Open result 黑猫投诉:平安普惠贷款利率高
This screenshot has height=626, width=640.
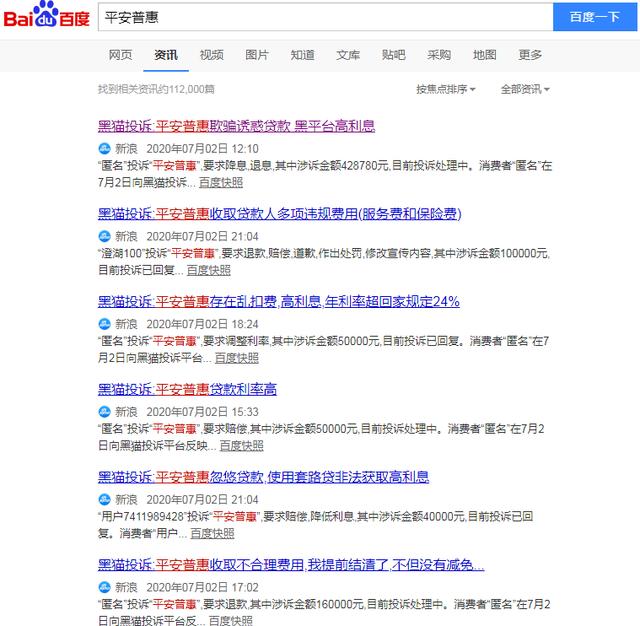(187, 389)
